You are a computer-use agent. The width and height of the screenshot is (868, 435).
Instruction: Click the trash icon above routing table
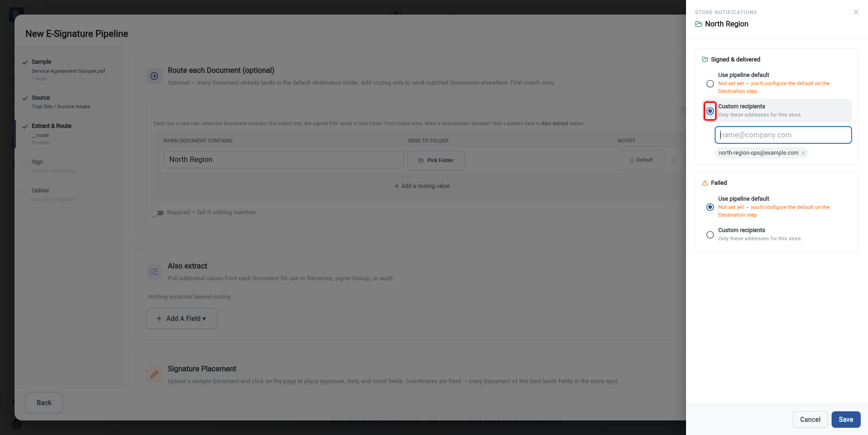683,111
